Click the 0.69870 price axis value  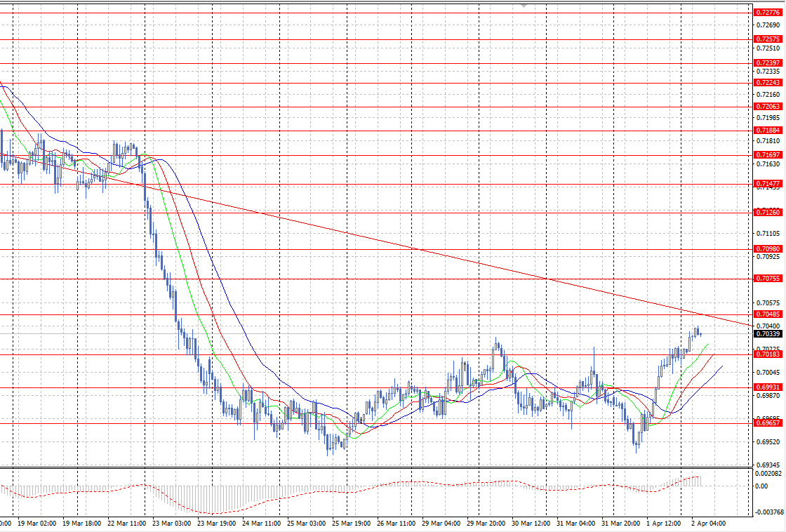tap(768, 396)
